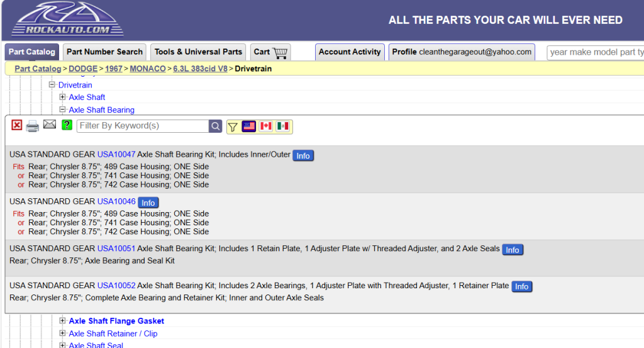The image size is (644, 348).
Task: Click the envelope email icon
Action: [x=50, y=125]
